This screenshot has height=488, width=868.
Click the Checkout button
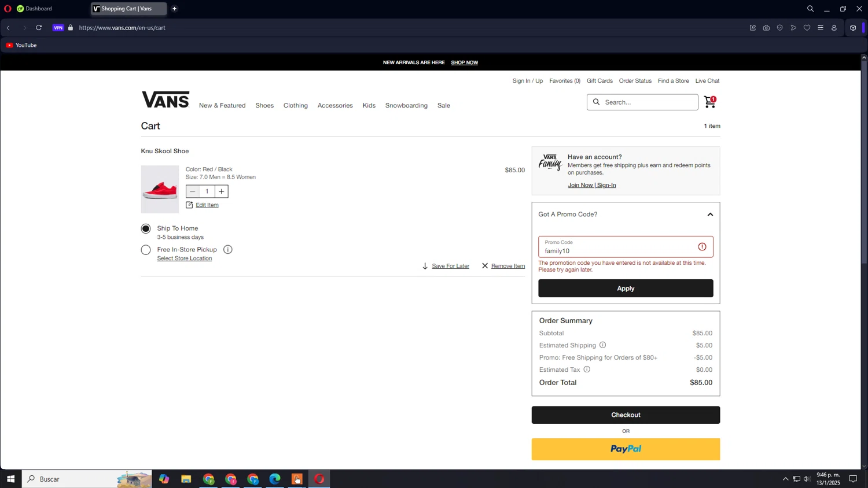[626, 415]
